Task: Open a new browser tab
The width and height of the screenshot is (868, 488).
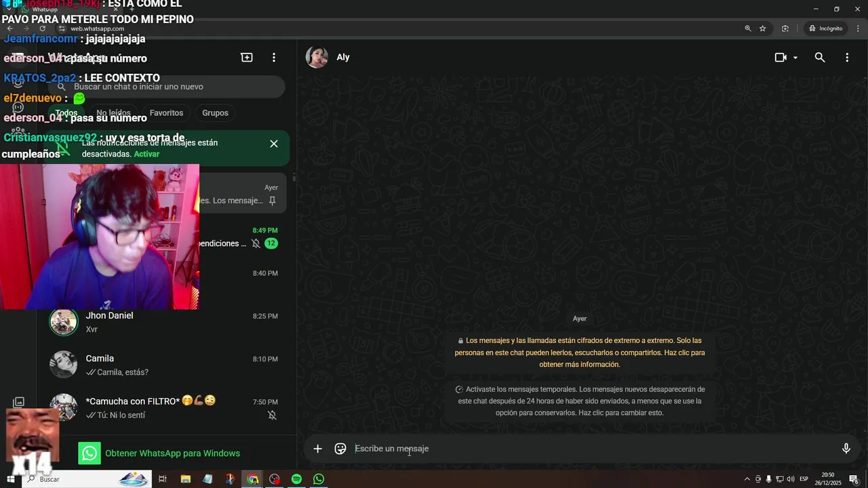Action: pos(132,9)
